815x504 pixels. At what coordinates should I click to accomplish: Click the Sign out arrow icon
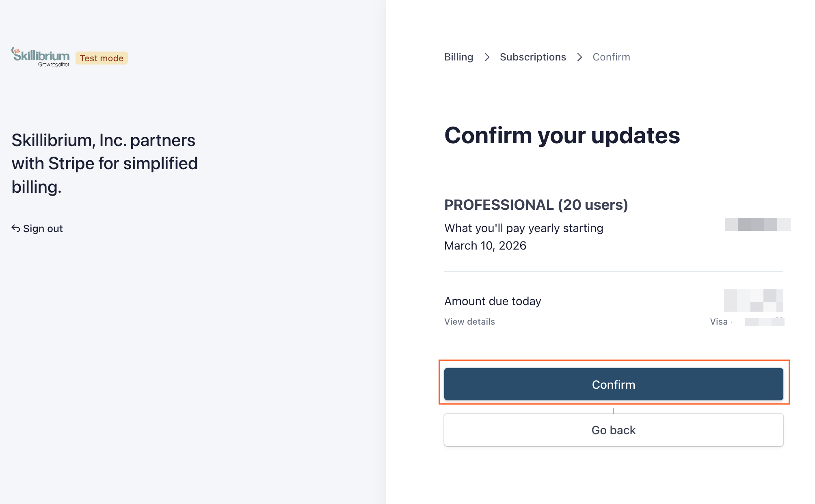(15, 228)
